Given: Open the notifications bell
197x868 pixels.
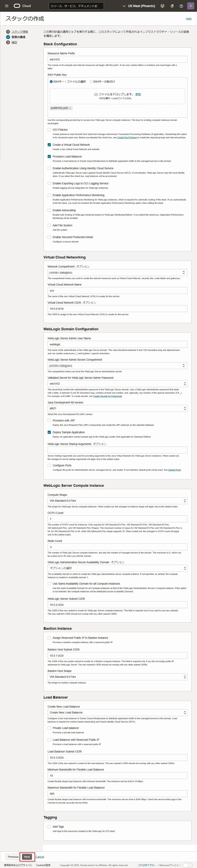Looking at the screenshot, I should tap(172, 6).
